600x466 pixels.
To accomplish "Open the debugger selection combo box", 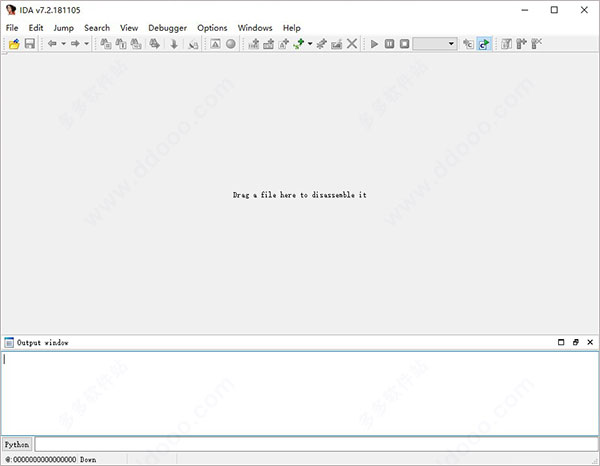I will (x=435, y=44).
